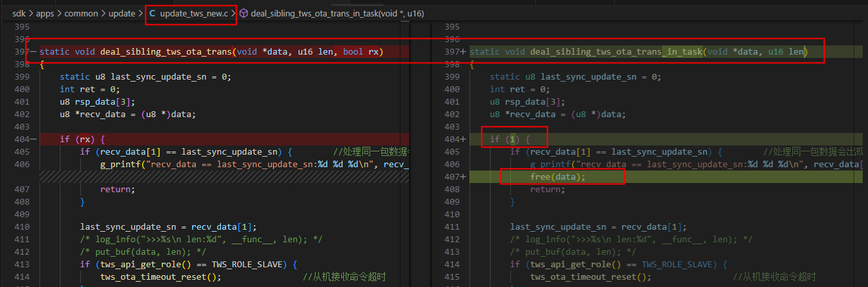Open the 'common' breadcrumb folder
The height and width of the screenshot is (287, 868).
[x=80, y=13]
